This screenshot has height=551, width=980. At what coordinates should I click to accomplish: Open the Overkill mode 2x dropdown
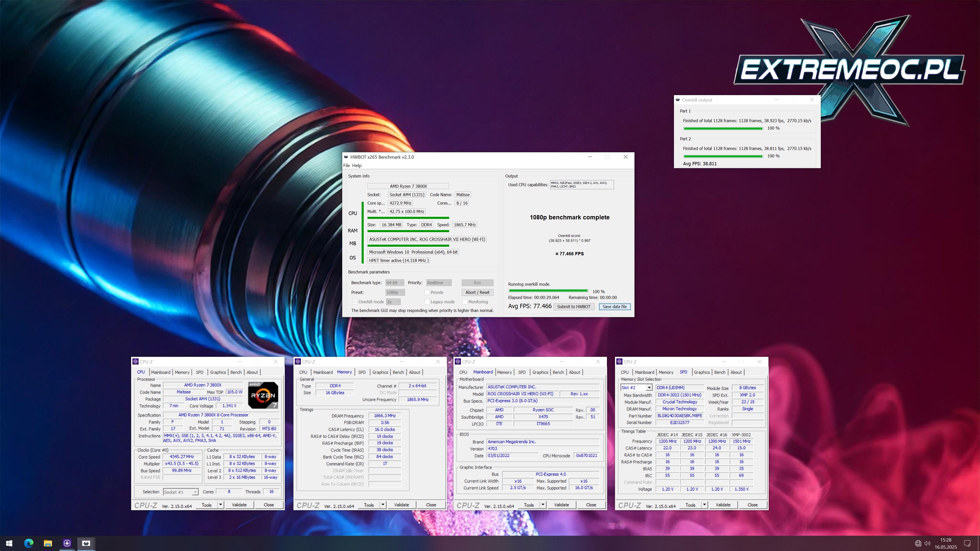393,302
